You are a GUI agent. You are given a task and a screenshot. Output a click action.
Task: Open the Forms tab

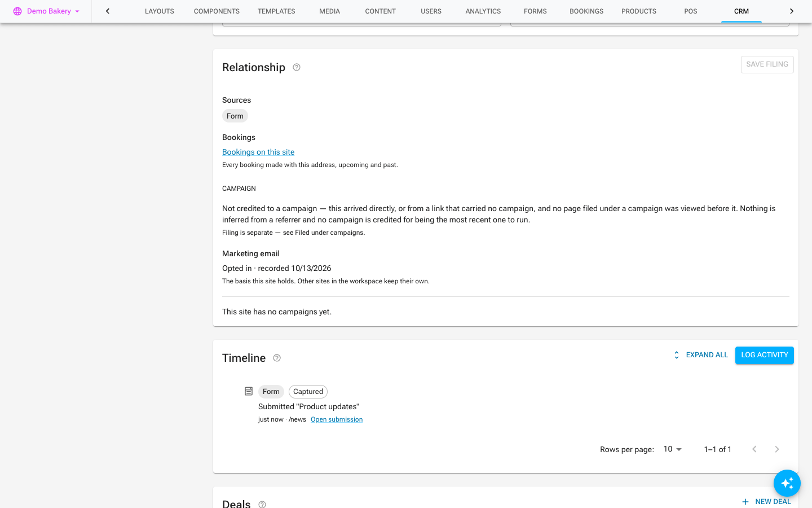coord(535,11)
